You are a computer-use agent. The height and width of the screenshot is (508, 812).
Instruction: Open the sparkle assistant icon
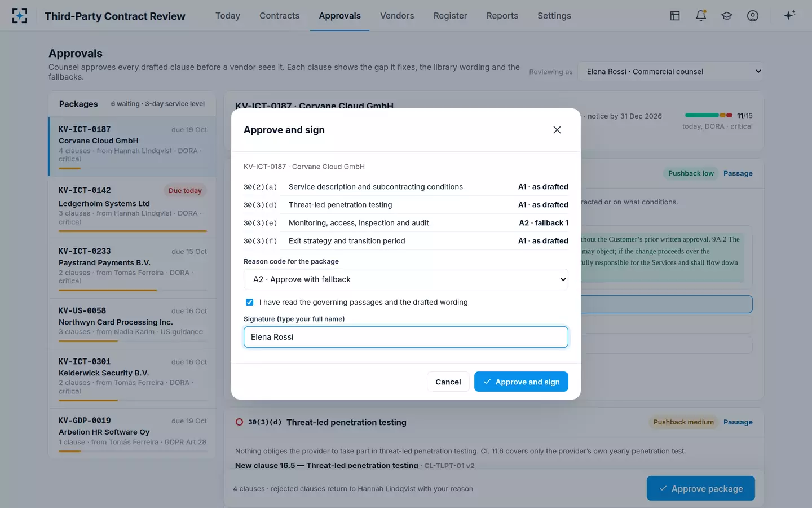click(789, 15)
